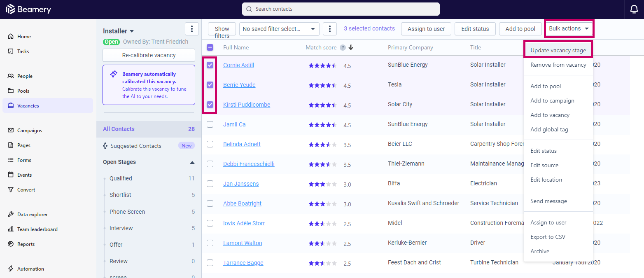Filter by Shortlist stage
The image size is (644, 278).
click(149, 195)
